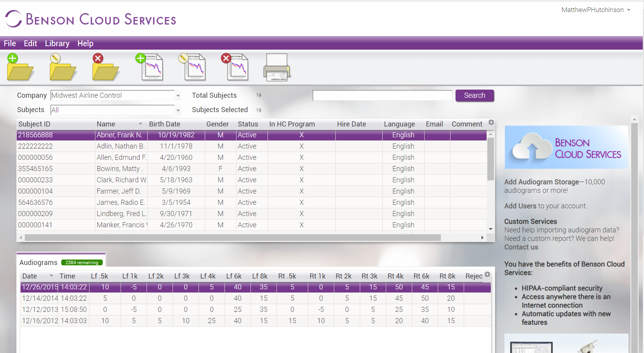
Task: Select the Add Audiogram icon
Action: [152, 67]
